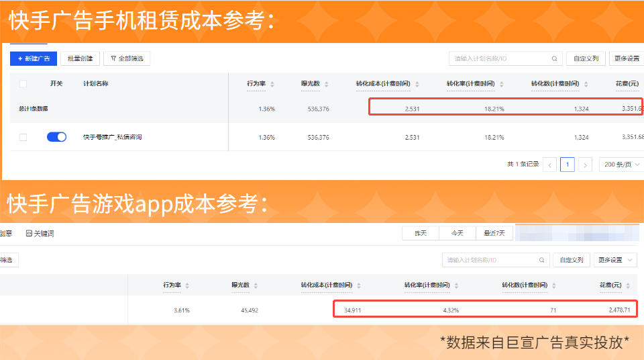Select the 最近7天 date range
The width and height of the screenshot is (644, 360).
(494, 233)
